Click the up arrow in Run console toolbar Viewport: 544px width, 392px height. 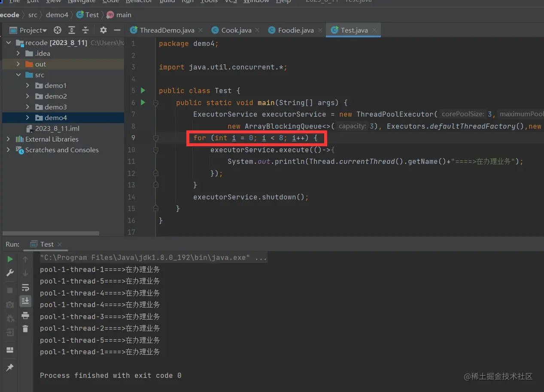click(x=25, y=259)
